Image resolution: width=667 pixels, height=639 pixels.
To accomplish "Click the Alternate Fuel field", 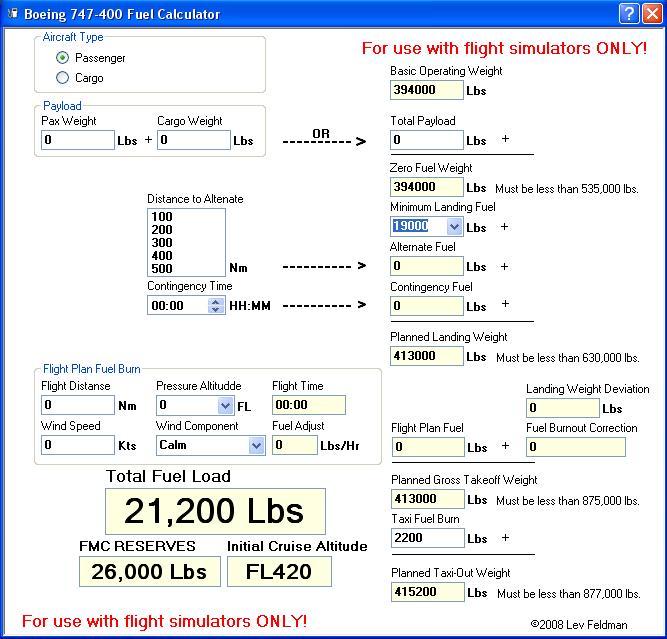I will [427, 266].
